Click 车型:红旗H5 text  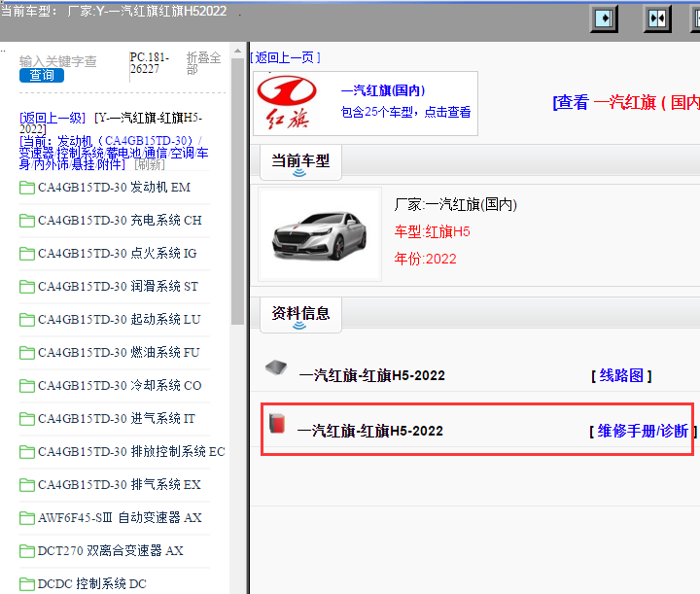point(432,231)
